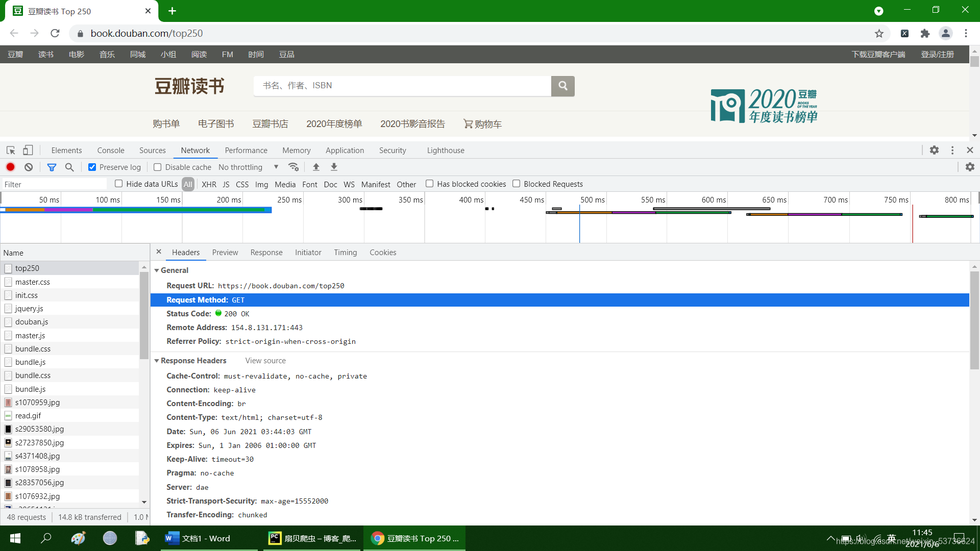The width and height of the screenshot is (980, 551).
Task: Close the request details pane
Action: tap(159, 252)
